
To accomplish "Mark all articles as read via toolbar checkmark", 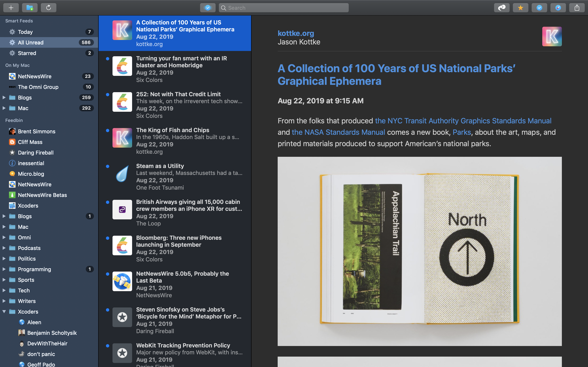I will click(208, 8).
